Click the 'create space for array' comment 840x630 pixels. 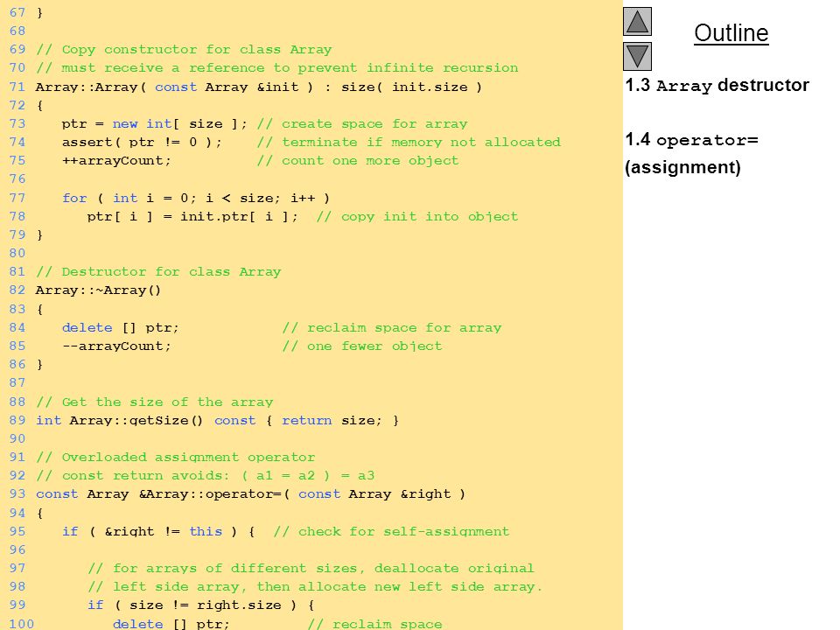(x=362, y=123)
